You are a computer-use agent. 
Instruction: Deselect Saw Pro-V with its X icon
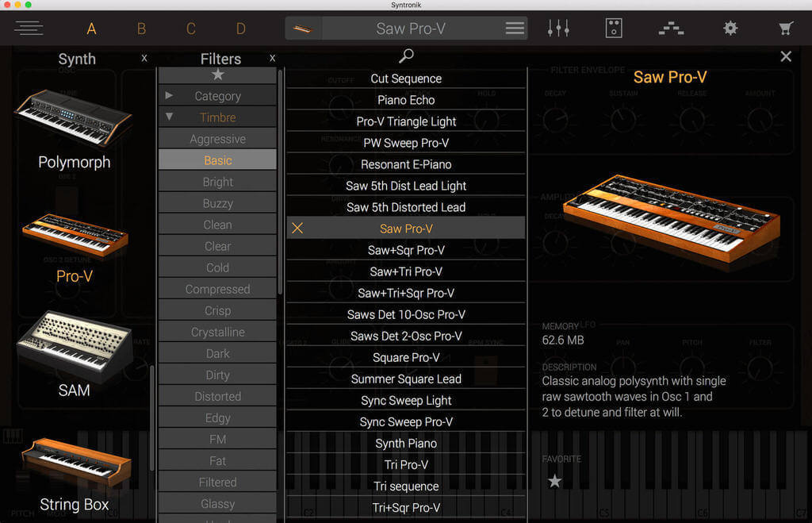(x=297, y=228)
